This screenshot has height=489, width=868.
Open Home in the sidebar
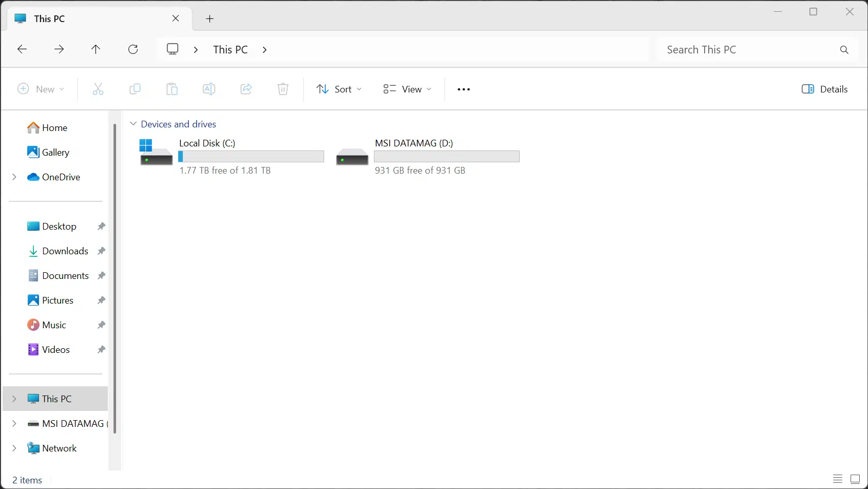point(55,128)
